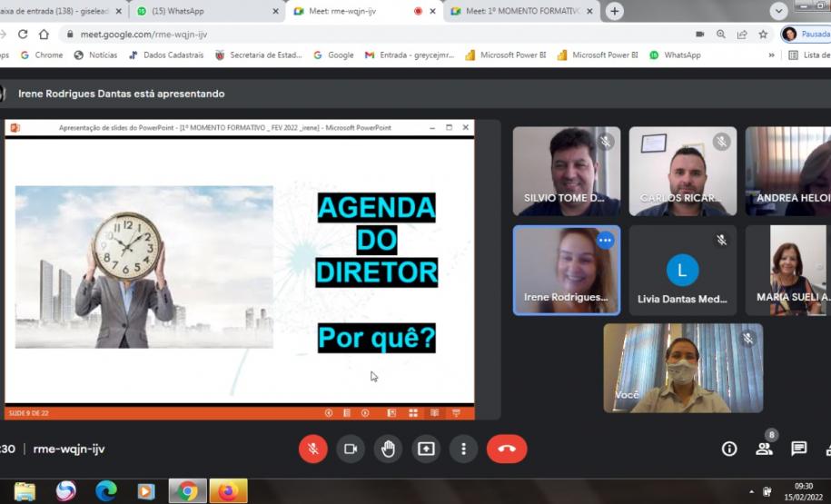Raise hand in the meeting

(x=389, y=449)
